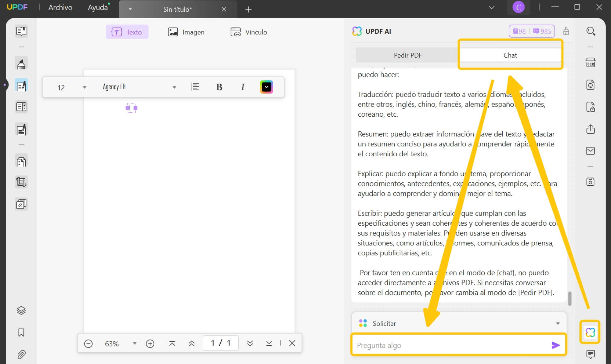Click the UPDF logo

point(17,7)
